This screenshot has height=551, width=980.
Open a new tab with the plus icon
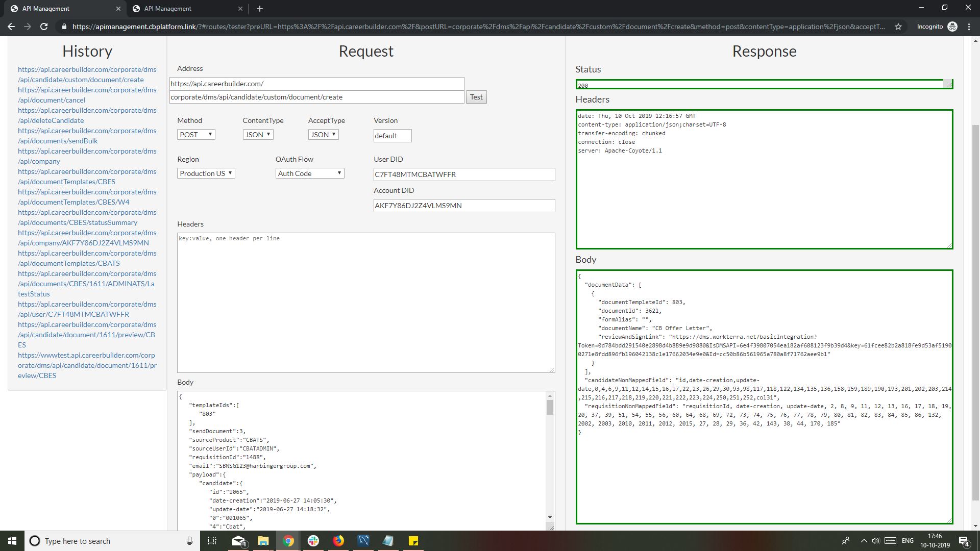click(x=260, y=9)
